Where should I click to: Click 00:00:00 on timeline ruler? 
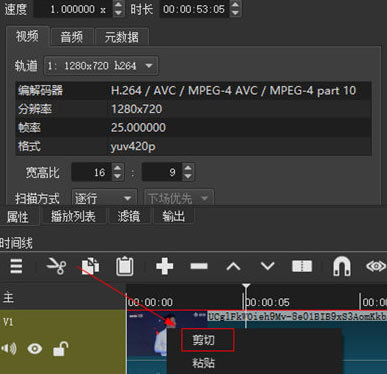click(x=150, y=302)
